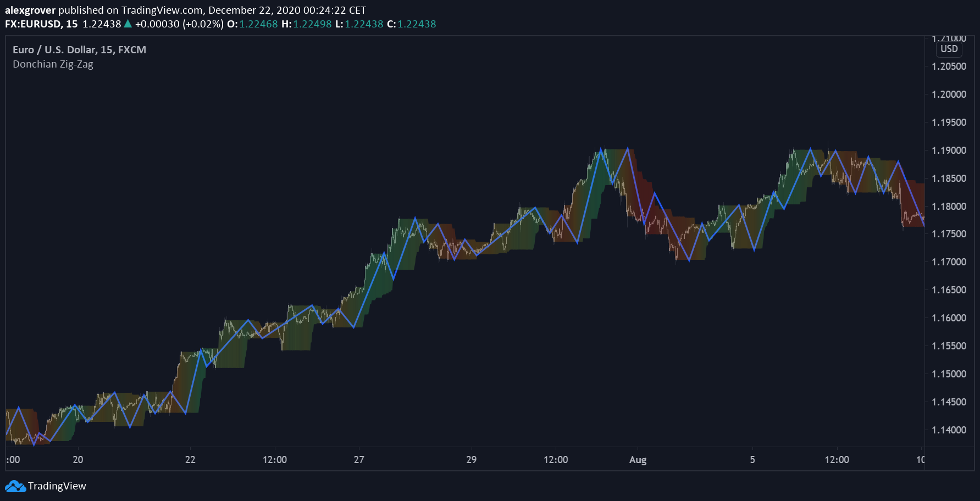The height and width of the screenshot is (501, 980).
Task: Click the 27 date label on time axis
Action: click(359, 460)
